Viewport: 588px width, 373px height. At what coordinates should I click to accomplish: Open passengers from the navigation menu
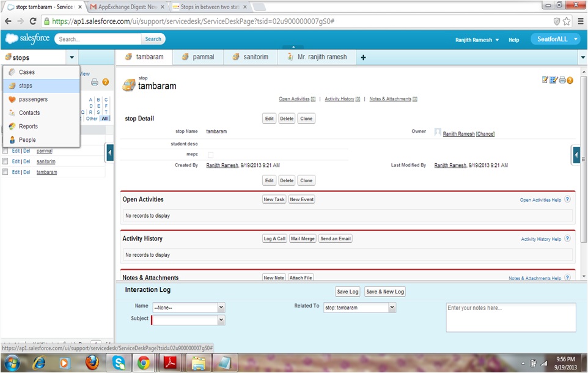[42, 99]
